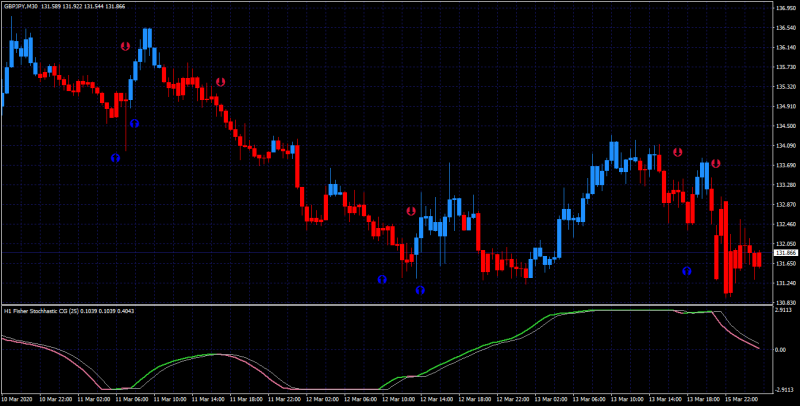Select red sell arrow near 12 Mar 10:00
Viewport: 800px width, 406px height.
click(411, 211)
